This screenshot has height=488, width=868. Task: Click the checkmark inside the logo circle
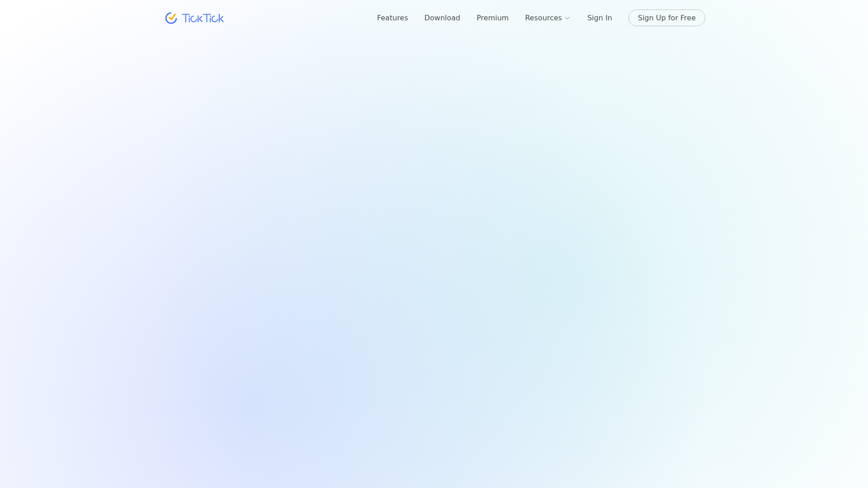pos(171,18)
